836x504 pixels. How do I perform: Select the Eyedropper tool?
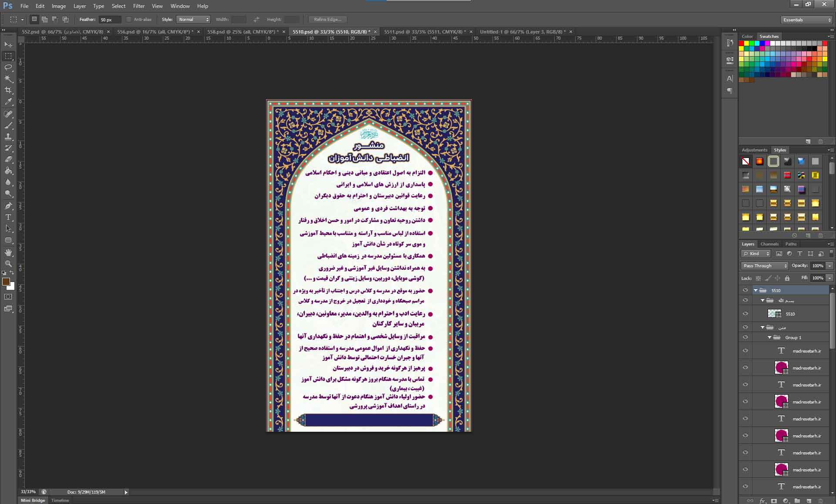(x=8, y=102)
